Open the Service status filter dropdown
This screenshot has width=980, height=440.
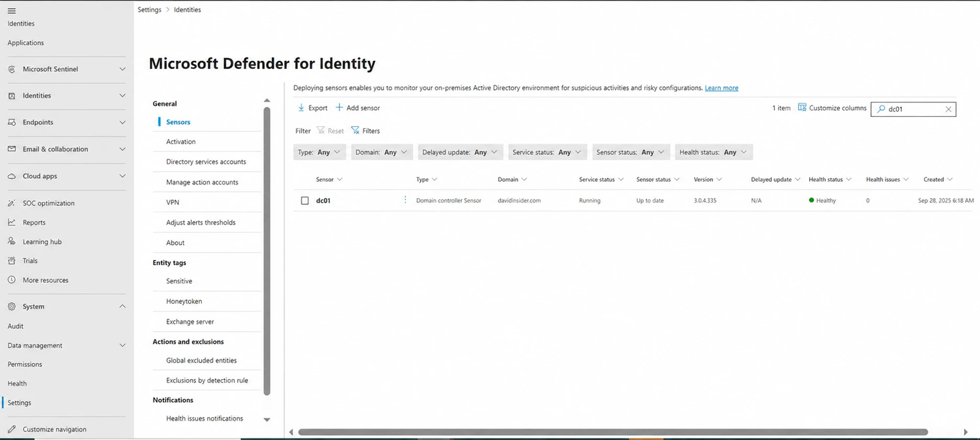[548, 152]
